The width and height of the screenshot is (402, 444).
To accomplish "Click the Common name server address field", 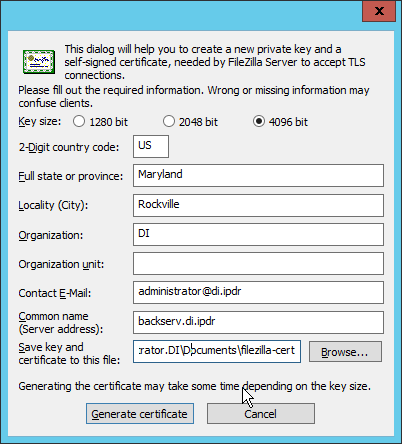I will [x=258, y=322].
